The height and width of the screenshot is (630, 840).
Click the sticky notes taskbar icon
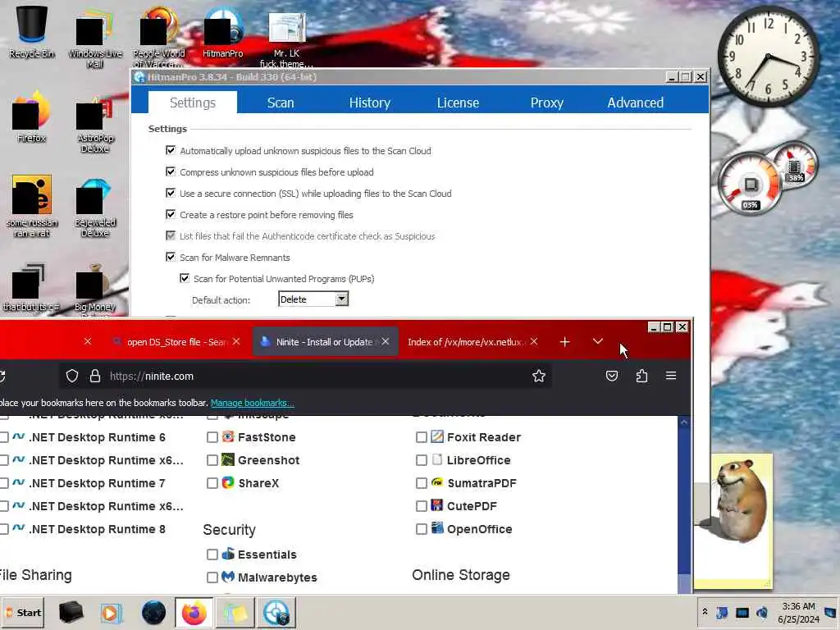(x=235, y=613)
